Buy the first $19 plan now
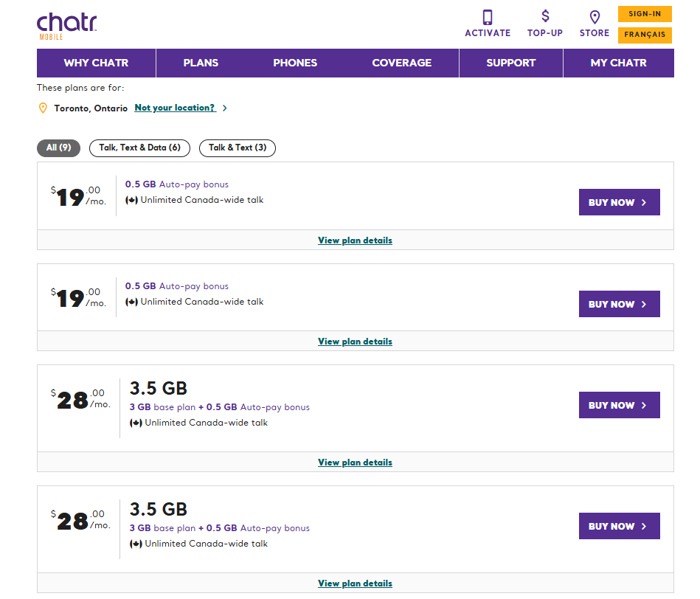The width and height of the screenshot is (700, 599). pyautogui.click(x=619, y=202)
